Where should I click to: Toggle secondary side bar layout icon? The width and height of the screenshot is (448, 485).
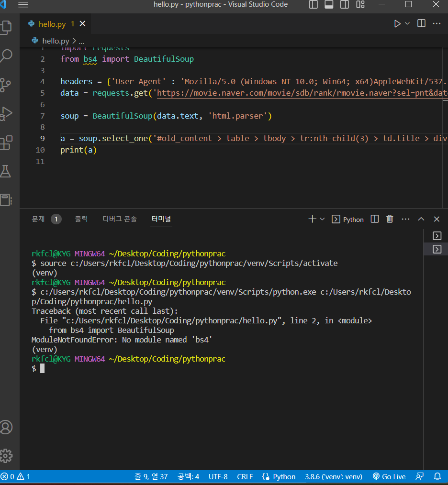(x=344, y=5)
